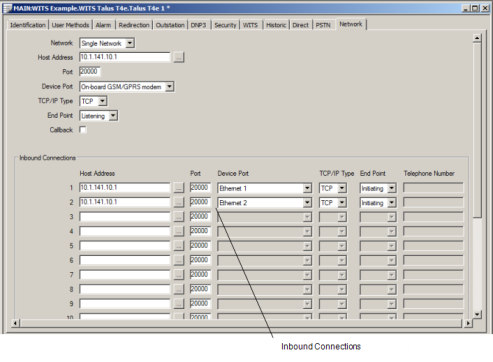493x362 pixels.
Task: Click browse button for inbound row 2
Action: tap(179, 202)
